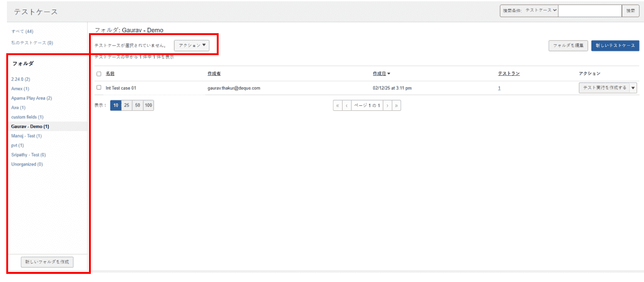Open the arrow next to テスト実行を作成する

(x=633, y=88)
